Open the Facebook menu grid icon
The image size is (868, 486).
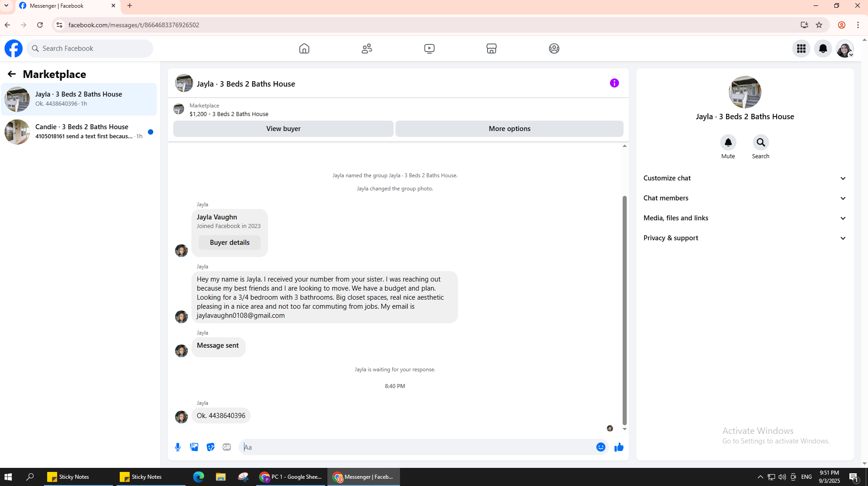pyautogui.click(x=801, y=49)
